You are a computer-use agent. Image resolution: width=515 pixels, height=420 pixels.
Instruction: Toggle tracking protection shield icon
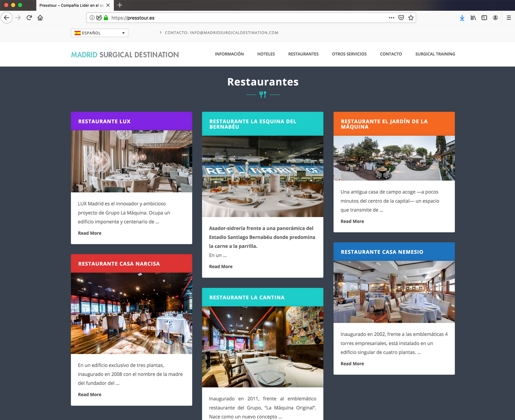click(99, 18)
